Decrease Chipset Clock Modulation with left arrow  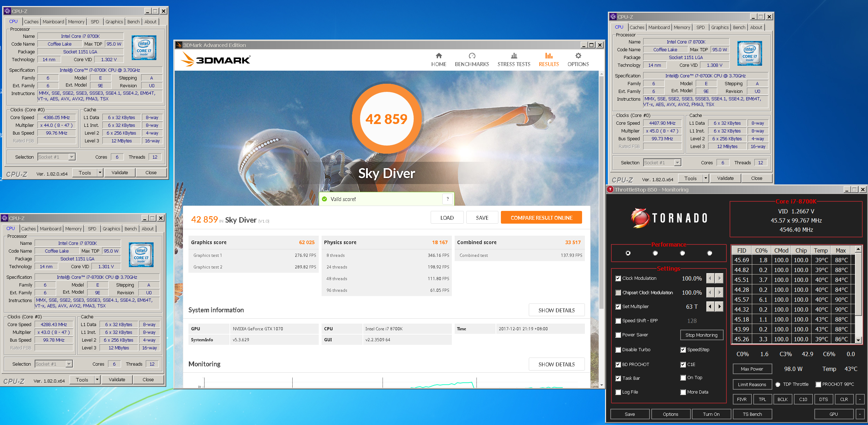point(710,293)
